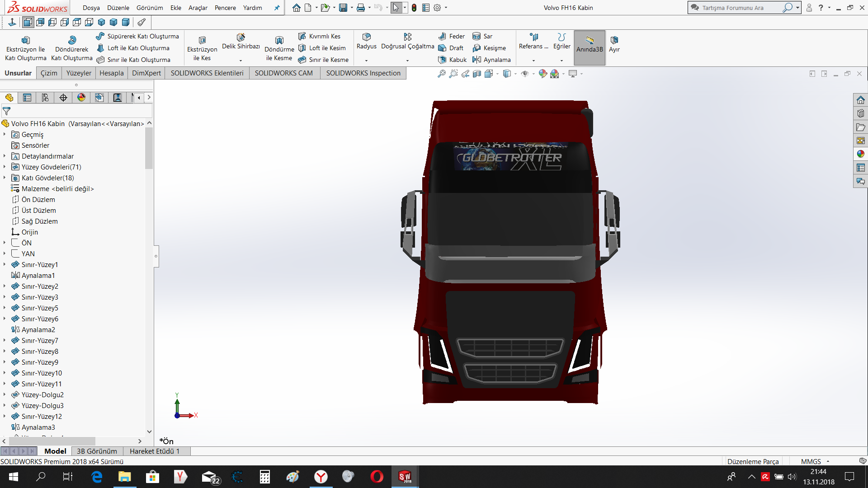Open the ConfigurationManager tab icon

(x=45, y=98)
